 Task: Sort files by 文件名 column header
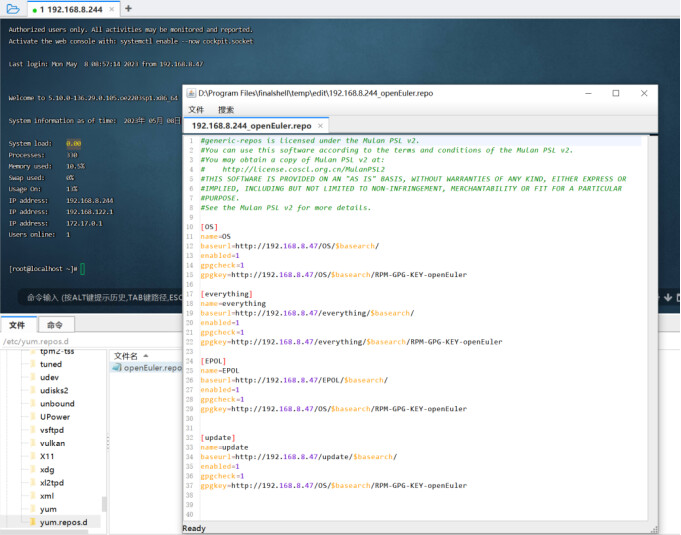pyautogui.click(x=127, y=355)
